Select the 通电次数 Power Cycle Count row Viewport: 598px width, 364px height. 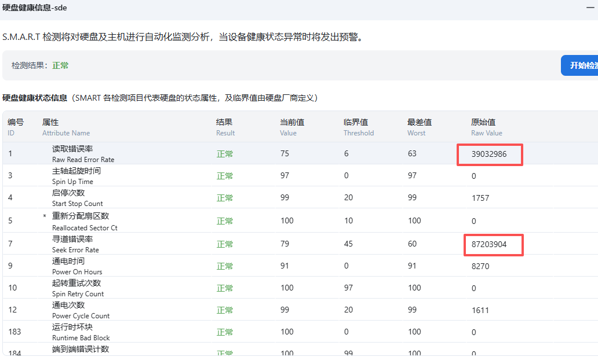pyautogui.click(x=81, y=310)
